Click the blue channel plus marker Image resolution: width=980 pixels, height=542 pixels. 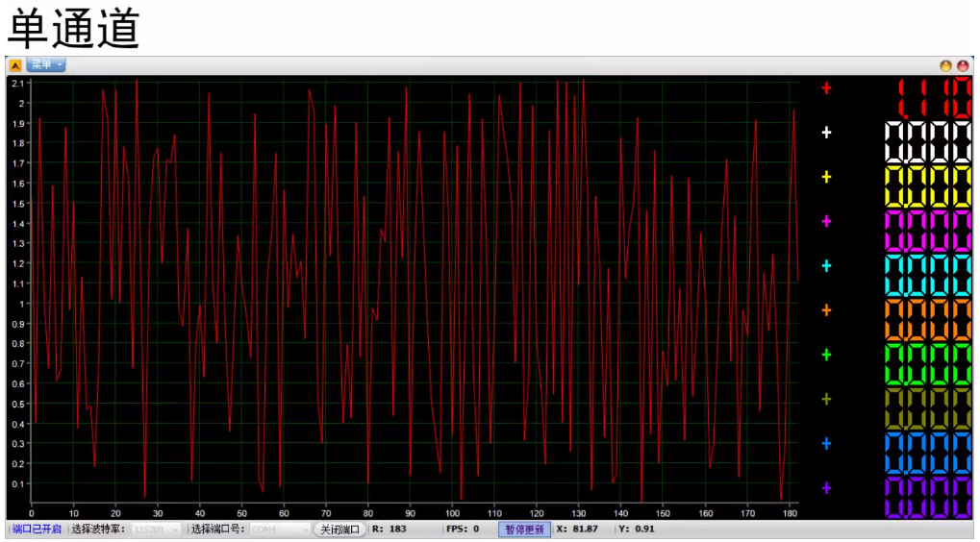826,443
